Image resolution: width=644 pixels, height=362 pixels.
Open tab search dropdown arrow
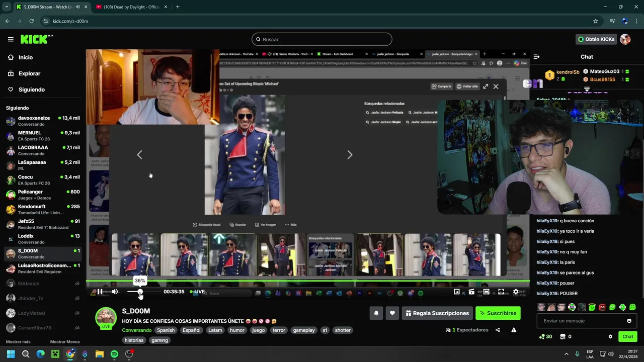tap(7, 7)
